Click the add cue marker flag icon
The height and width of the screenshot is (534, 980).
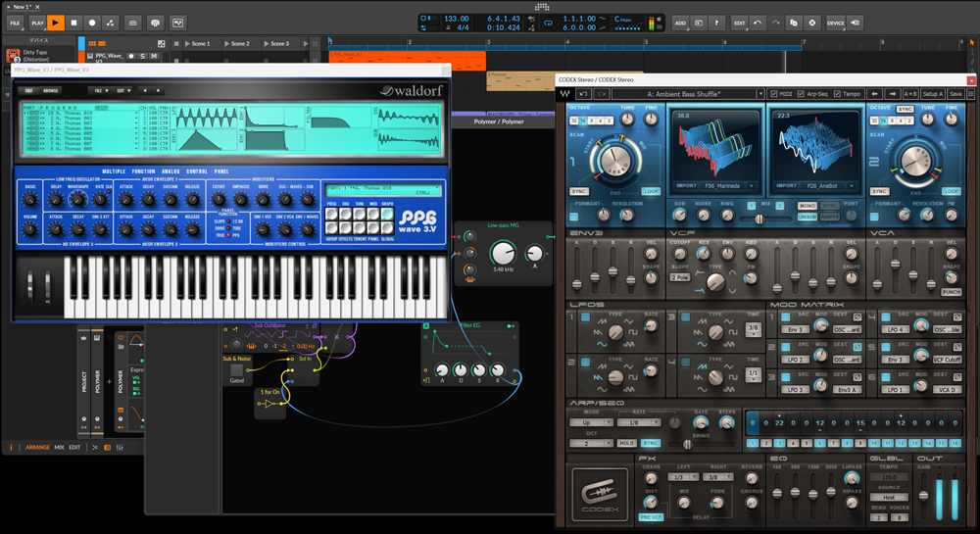point(717,24)
